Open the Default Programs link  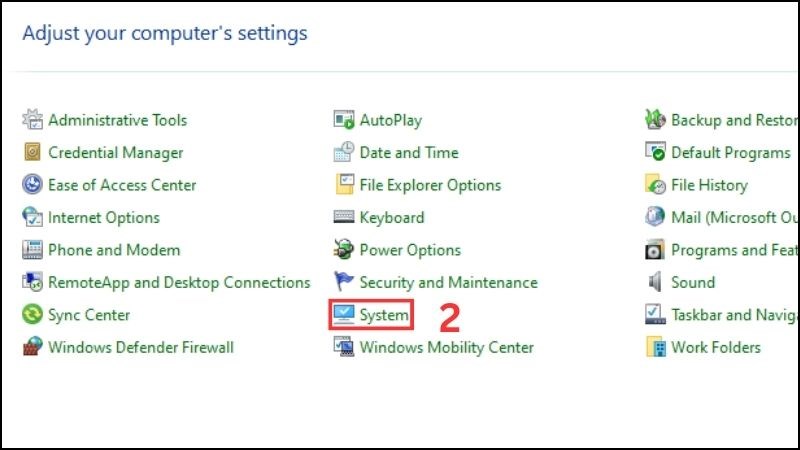[731, 153]
